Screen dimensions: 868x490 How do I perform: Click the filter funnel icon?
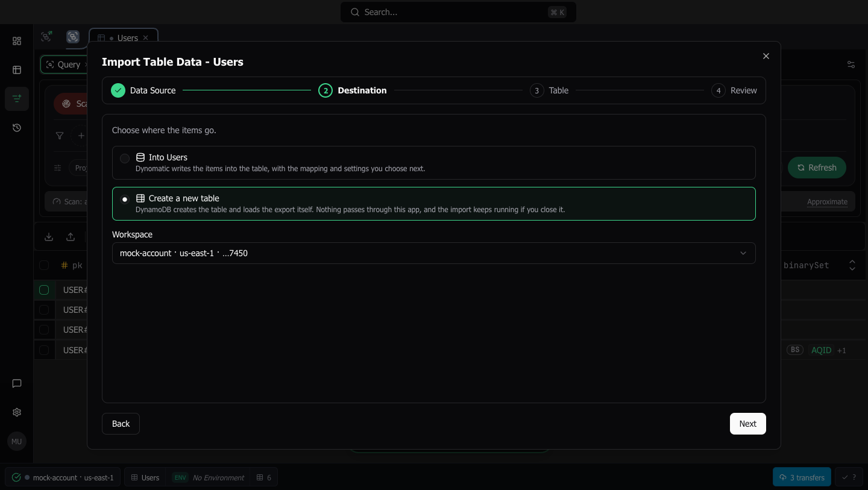click(x=60, y=136)
